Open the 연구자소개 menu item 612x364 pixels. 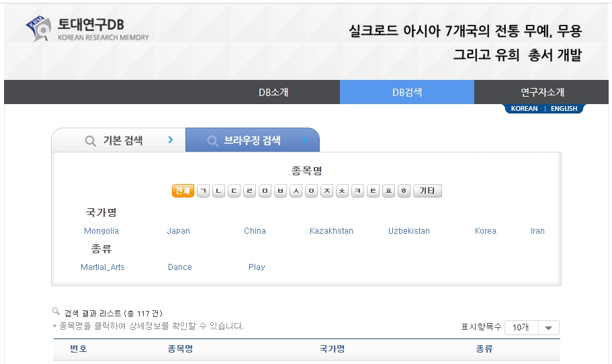542,92
